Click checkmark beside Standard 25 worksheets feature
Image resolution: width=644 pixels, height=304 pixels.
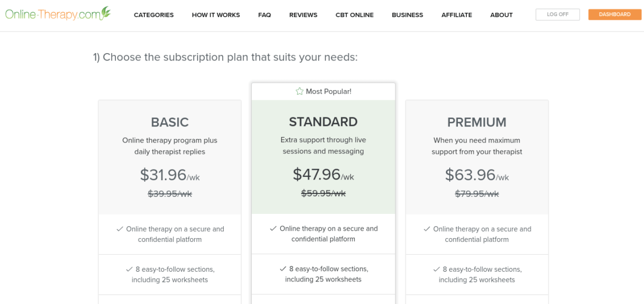coord(283,269)
